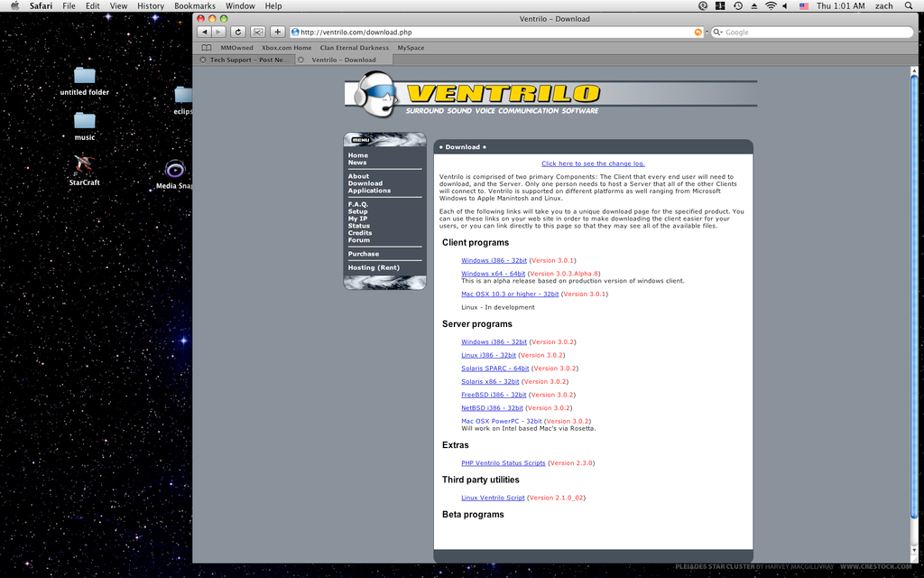Click the globe site icon in address bar
Viewport: 924px width, 578px height.
point(295,32)
